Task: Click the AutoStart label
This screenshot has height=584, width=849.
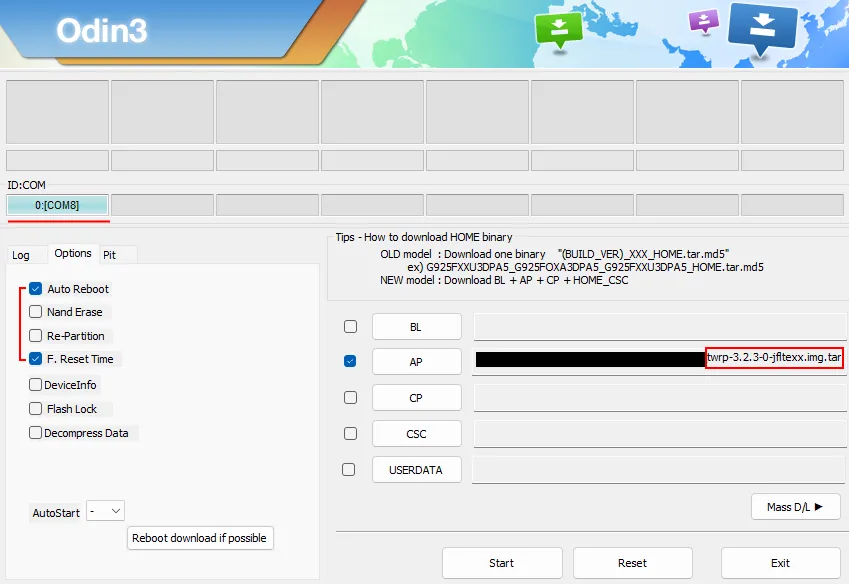Action: click(x=56, y=513)
